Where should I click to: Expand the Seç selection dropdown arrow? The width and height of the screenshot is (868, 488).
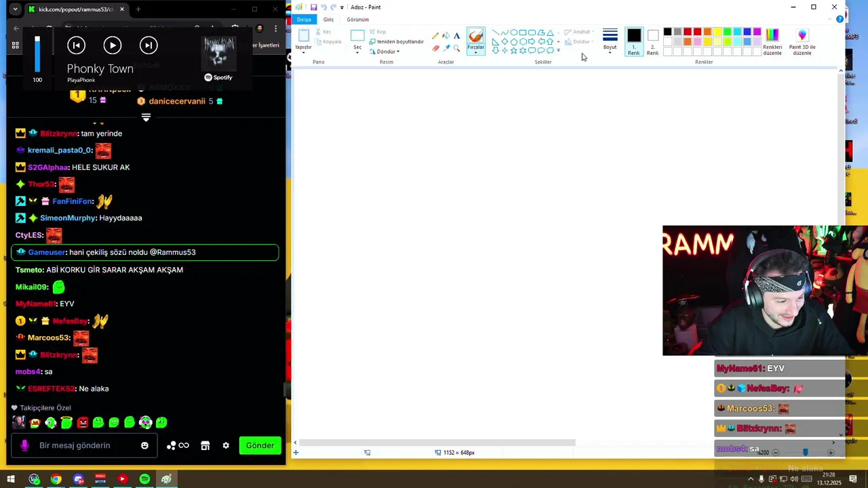(x=357, y=52)
